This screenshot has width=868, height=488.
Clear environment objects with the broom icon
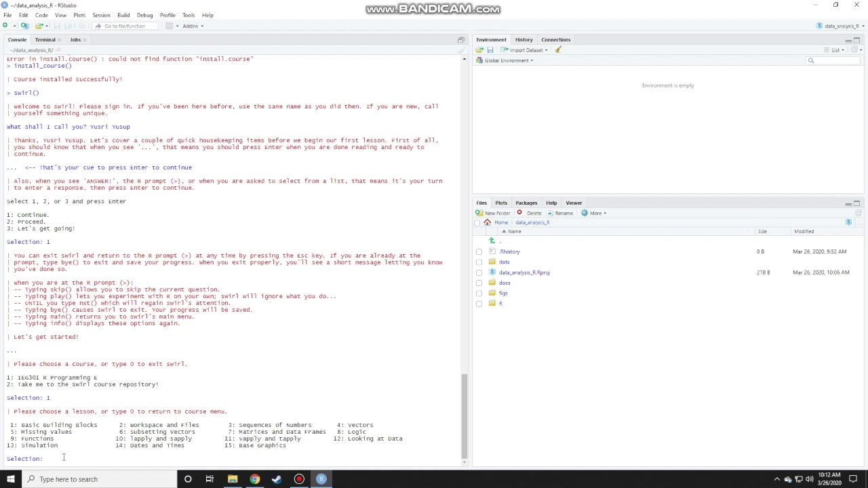point(558,50)
